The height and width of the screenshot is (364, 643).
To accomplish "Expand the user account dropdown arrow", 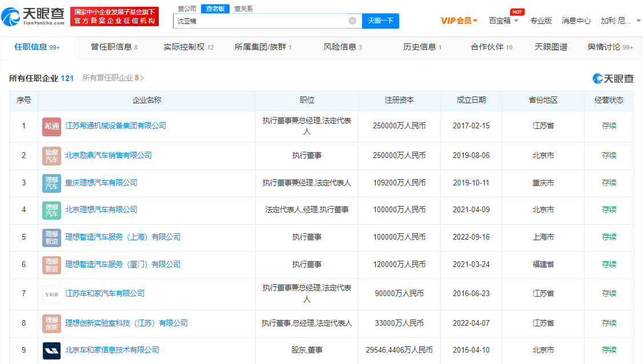I will point(638,21).
